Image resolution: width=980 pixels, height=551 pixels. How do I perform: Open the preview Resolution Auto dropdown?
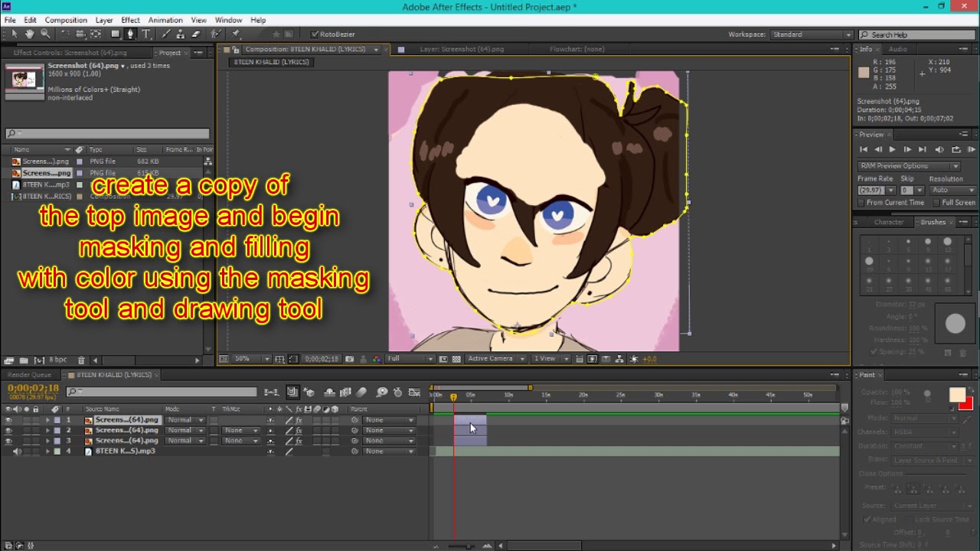[952, 190]
